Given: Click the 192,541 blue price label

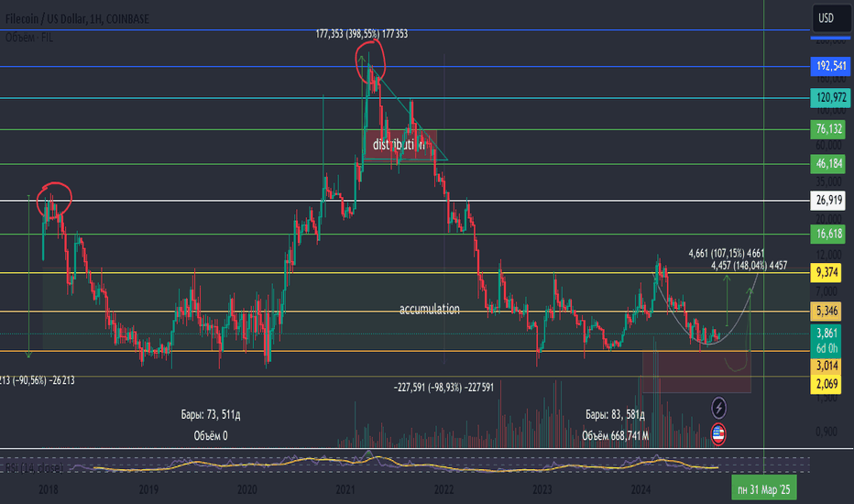Looking at the screenshot, I should coord(830,66).
